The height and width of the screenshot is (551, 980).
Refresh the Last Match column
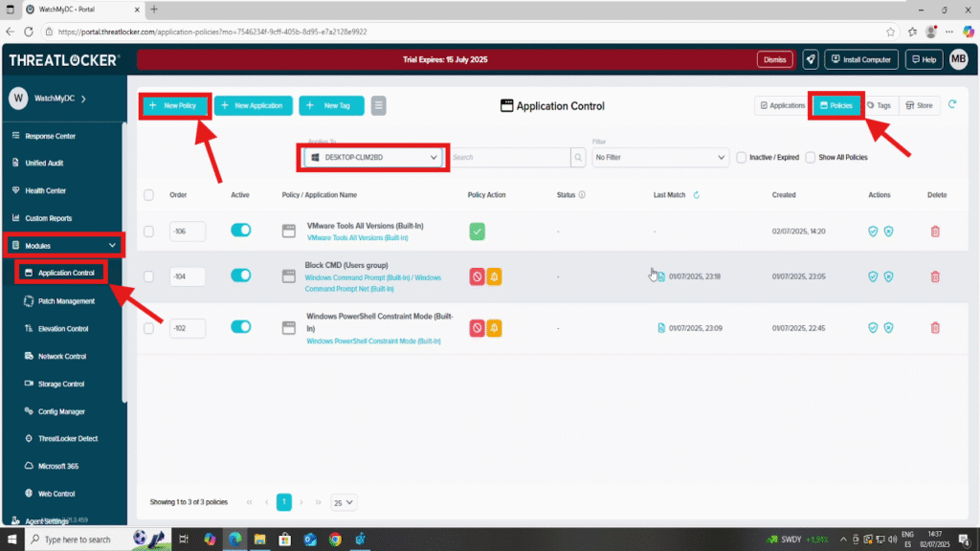(x=697, y=195)
